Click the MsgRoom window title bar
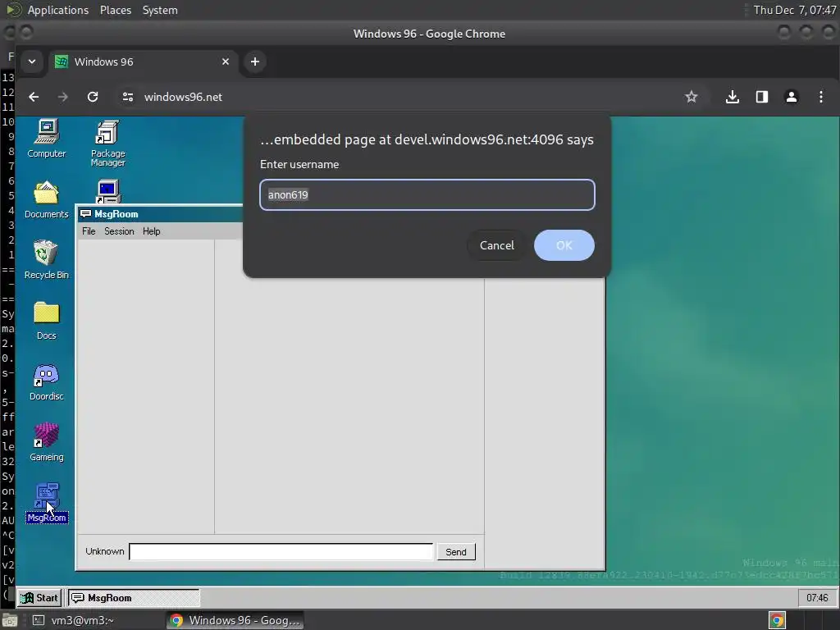This screenshot has width=840, height=630. click(161, 214)
